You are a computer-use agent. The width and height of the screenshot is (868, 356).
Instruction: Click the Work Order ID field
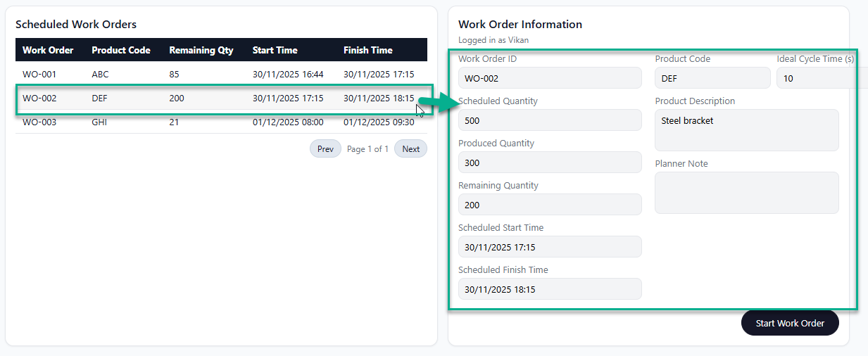[x=549, y=78]
